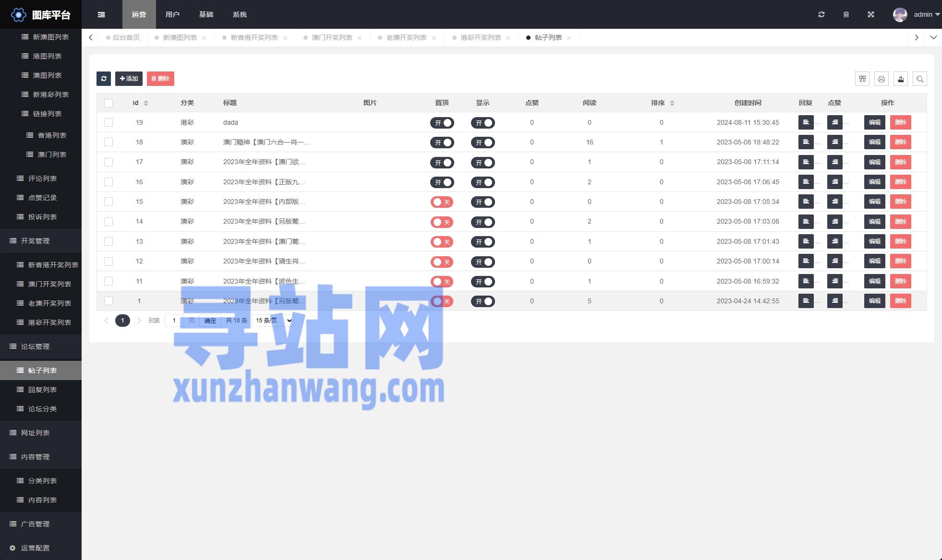Collapse the 论坛管理 sidebar group
This screenshot has width=942, height=560.
[x=41, y=346]
